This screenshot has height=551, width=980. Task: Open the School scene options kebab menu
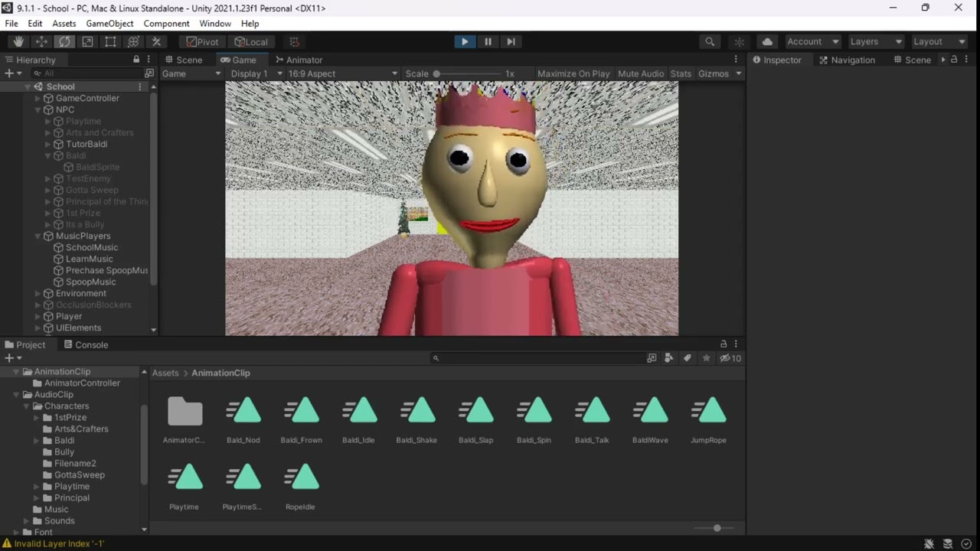pos(139,86)
